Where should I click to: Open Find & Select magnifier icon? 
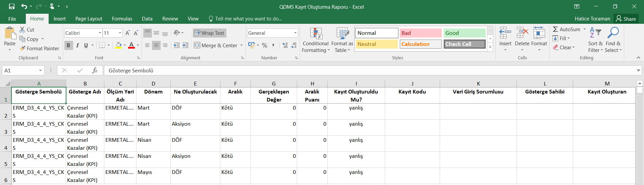tap(613, 33)
